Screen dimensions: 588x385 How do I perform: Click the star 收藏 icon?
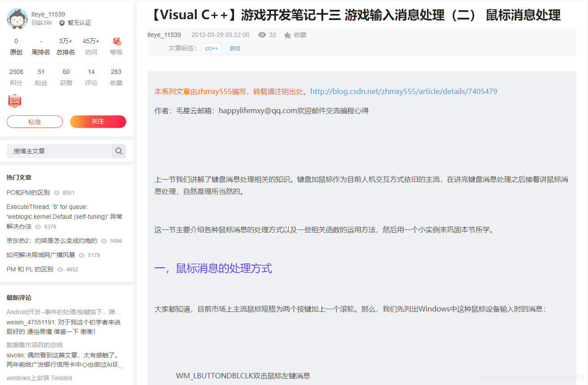point(288,35)
